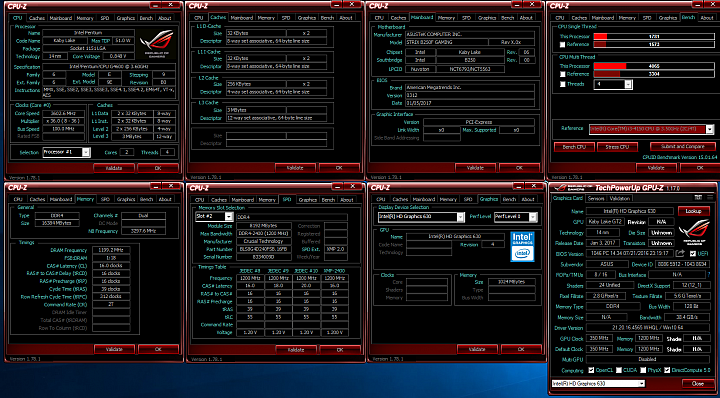Image resolution: width=720 pixels, height=398 pixels.
Task: Click the 1024 MBytes graphics memory size value
Action: click(x=512, y=282)
